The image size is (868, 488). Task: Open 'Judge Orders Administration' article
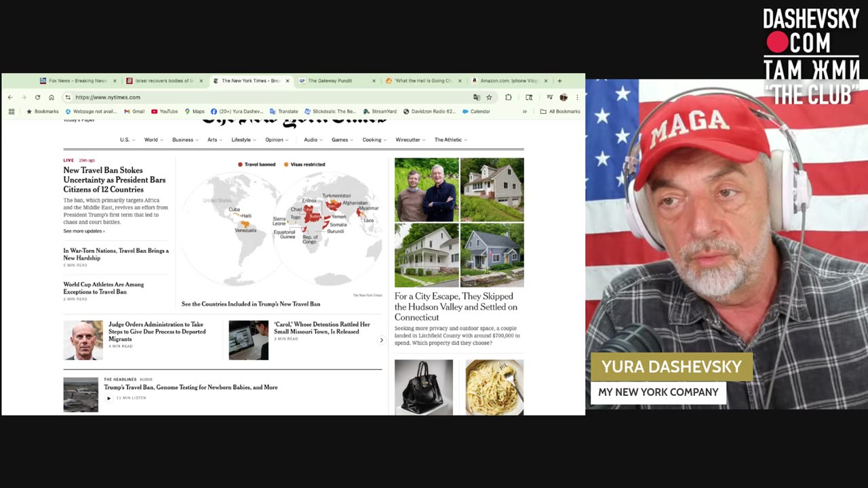tap(157, 331)
